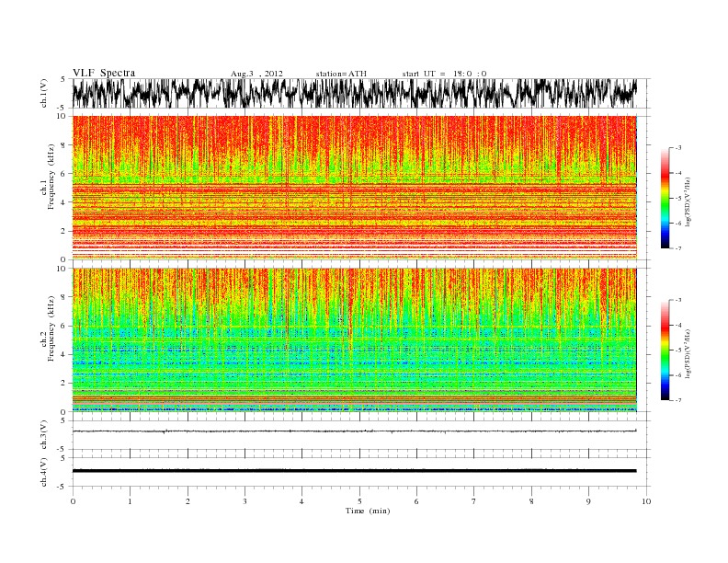
Task: Click the ch.1 voltage waveform trace
Action: (354, 93)
